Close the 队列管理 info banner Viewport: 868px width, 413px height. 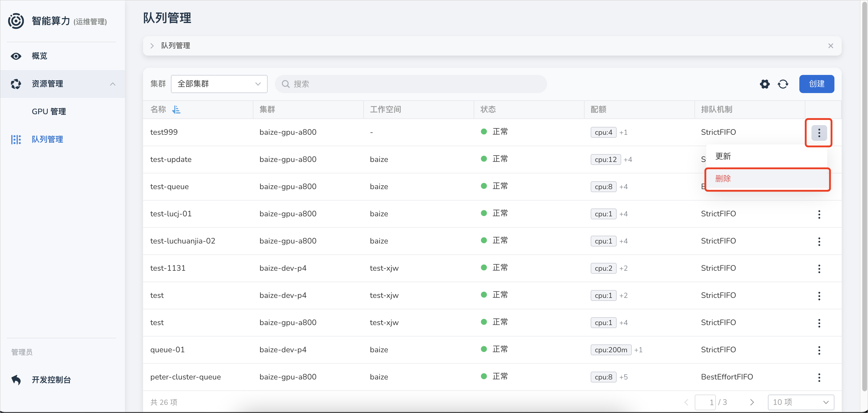tap(830, 46)
